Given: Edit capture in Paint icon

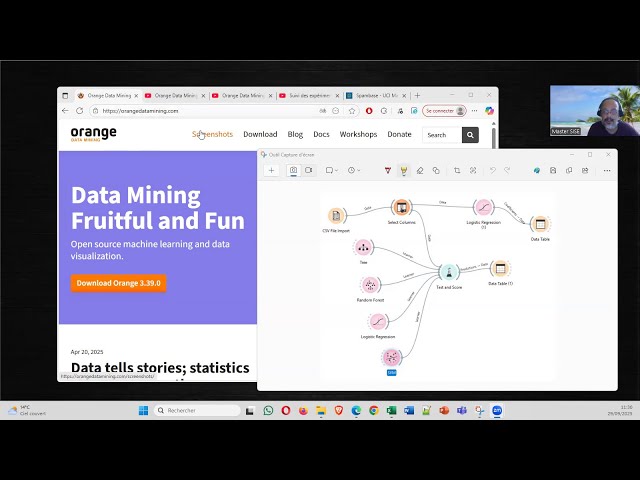Looking at the screenshot, I should click(x=537, y=170).
